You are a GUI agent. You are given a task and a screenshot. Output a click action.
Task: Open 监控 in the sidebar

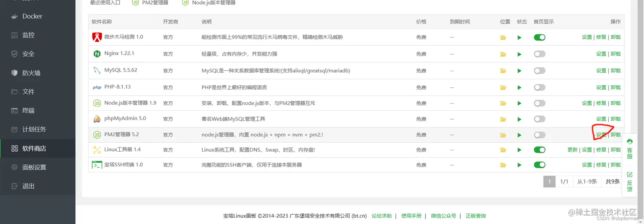[x=37, y=35]
